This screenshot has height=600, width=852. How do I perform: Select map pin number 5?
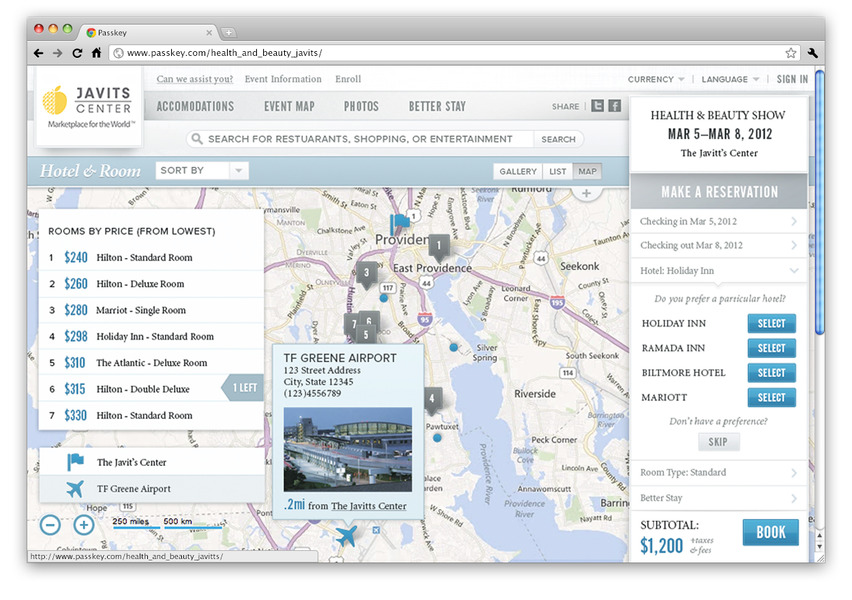366,334
